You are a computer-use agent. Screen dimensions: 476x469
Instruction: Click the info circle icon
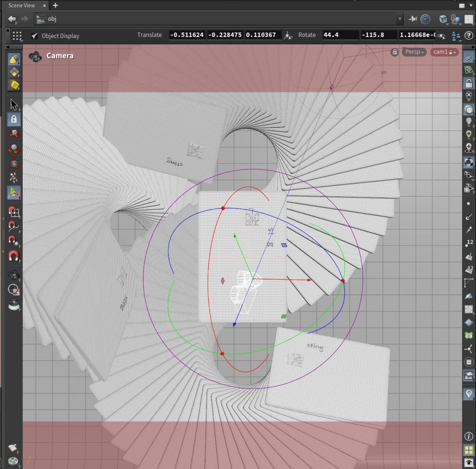pos(469,436)
